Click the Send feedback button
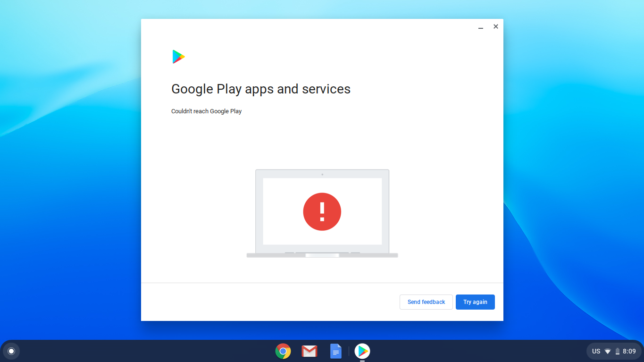The height and width of the screenshot is (362, 644). [x=426, y=302]
